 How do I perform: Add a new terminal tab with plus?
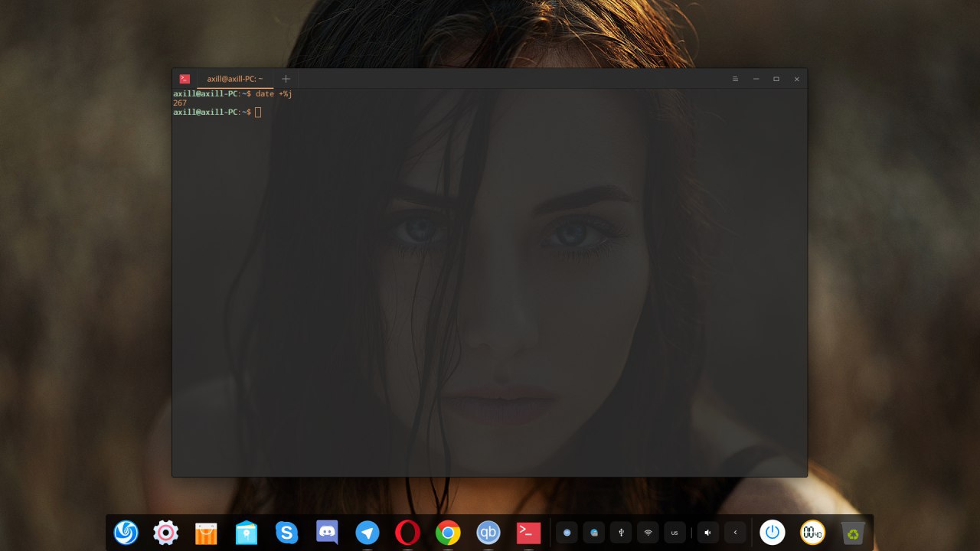tap(286, 79)
